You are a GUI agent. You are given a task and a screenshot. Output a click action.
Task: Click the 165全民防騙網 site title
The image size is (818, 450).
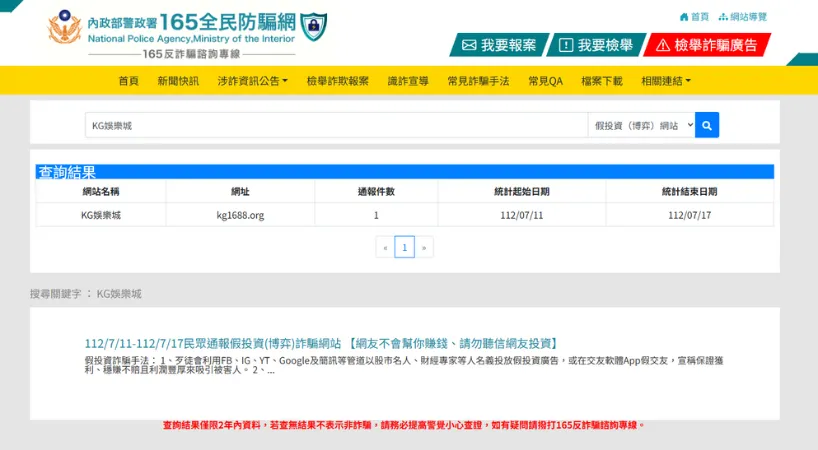click(x=227, y=22)
